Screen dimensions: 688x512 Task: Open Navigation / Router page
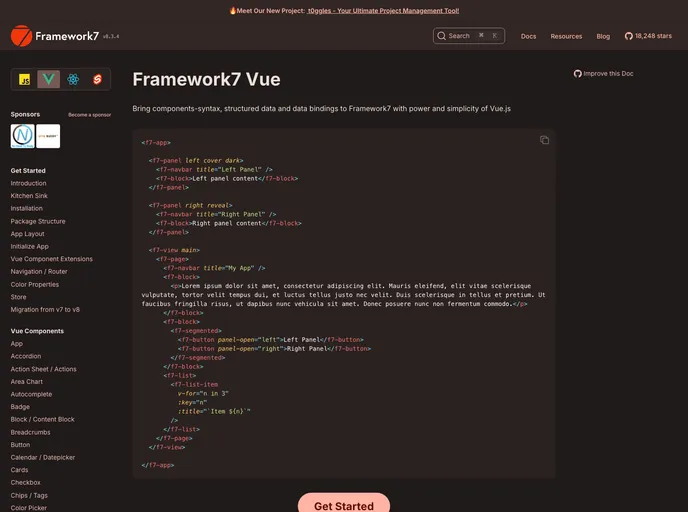[x=39, y=272]
